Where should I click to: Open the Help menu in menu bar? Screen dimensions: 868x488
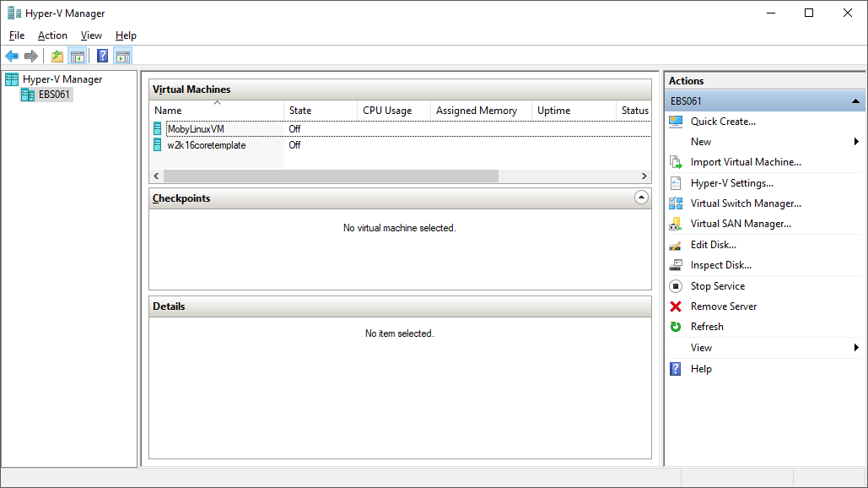click(126, 35)
